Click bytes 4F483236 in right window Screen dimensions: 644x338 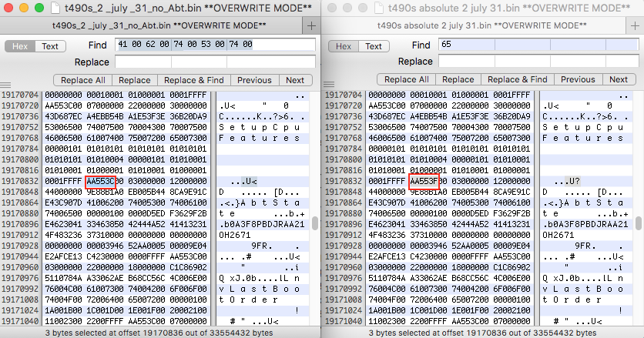[387, 235]
